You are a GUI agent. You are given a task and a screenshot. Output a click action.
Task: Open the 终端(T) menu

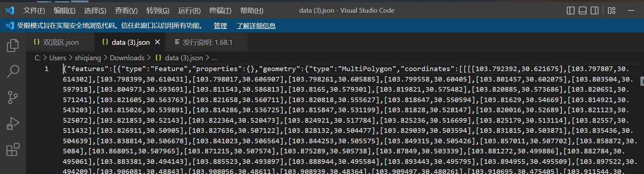coord(220,10)
